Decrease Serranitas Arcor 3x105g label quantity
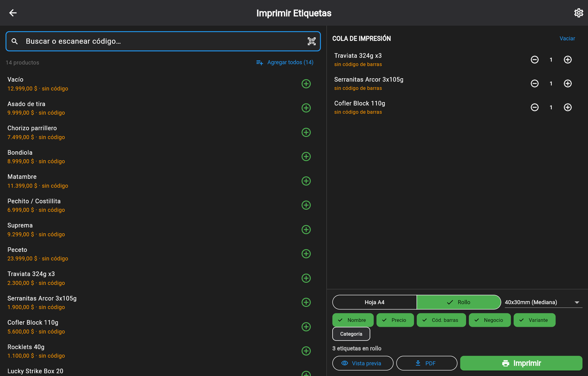Viewport: 588px width, 376px height. coord(535,84)
